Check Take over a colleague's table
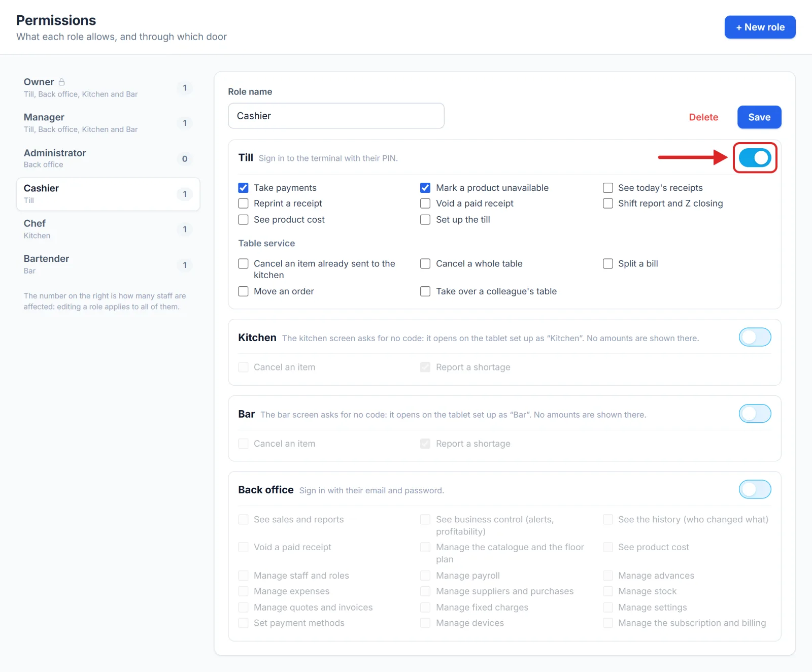 (425, 291)
